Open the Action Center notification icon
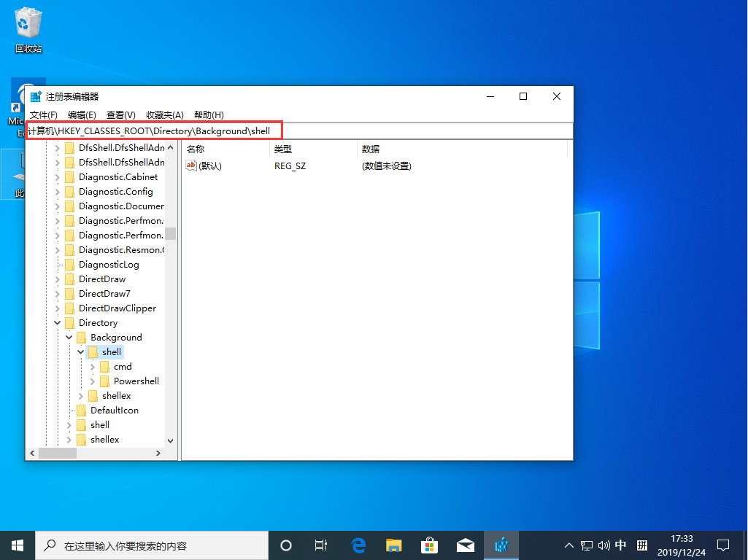This screenshot has width=748, height=560. click(x=722, y=545)
